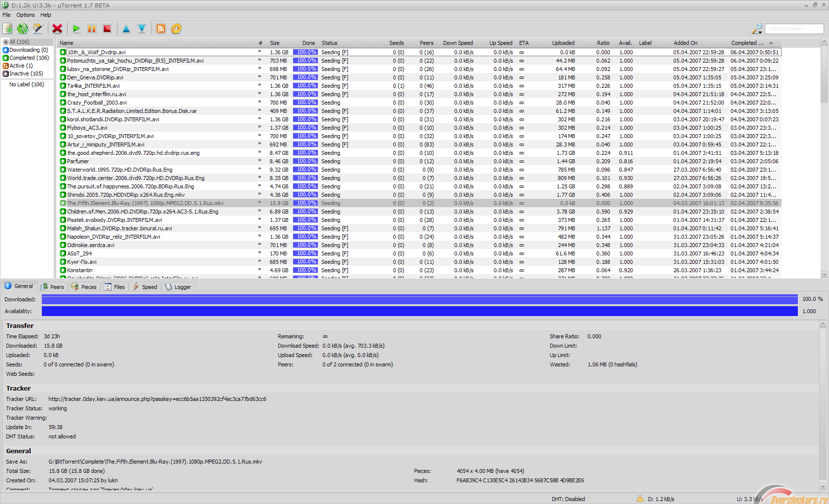Click the Completed column sort header
The image size is (829, 504).
coord(754,43)
